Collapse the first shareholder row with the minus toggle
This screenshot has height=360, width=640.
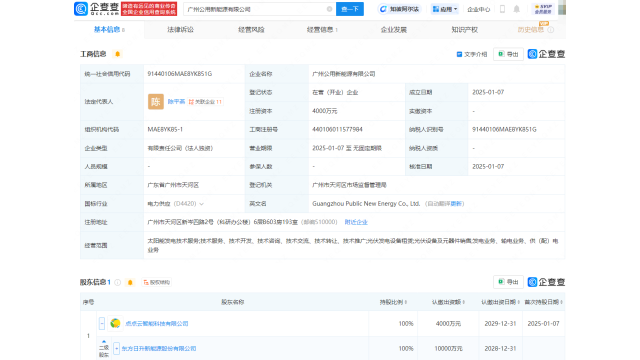coord(102,323)
